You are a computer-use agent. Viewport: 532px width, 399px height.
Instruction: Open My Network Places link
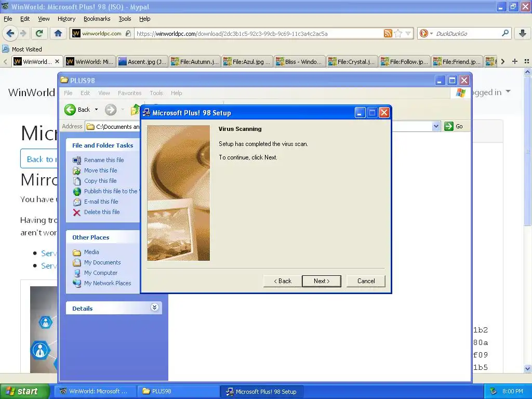click(107, 283)
